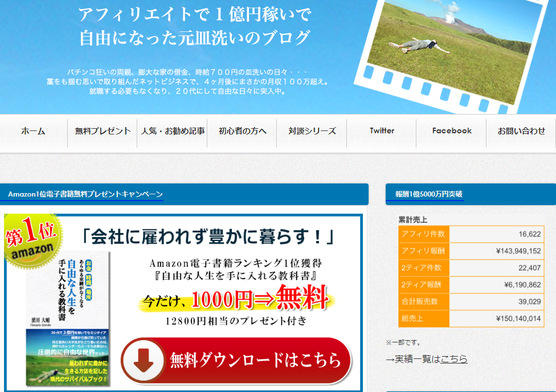This screenshot has width=556, height=392.
Task: Click the ※一部です。 note text
Action: (403, 342)
